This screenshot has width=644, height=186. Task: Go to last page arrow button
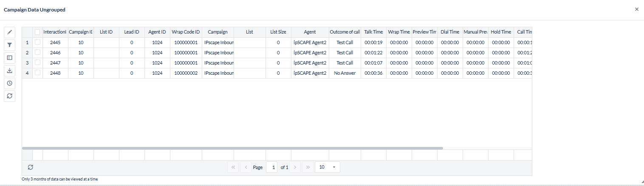[308, 167]
